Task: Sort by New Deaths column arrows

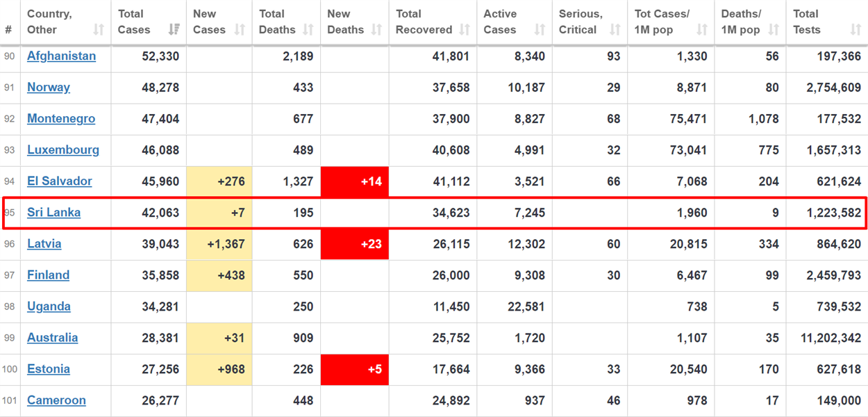Action: click(x=376, y=30)
